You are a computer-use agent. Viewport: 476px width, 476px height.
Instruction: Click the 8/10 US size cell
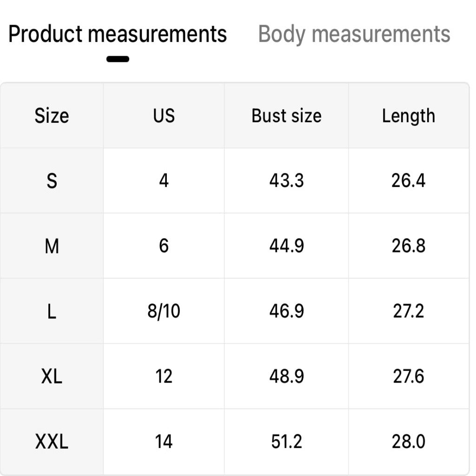[164, 311]
